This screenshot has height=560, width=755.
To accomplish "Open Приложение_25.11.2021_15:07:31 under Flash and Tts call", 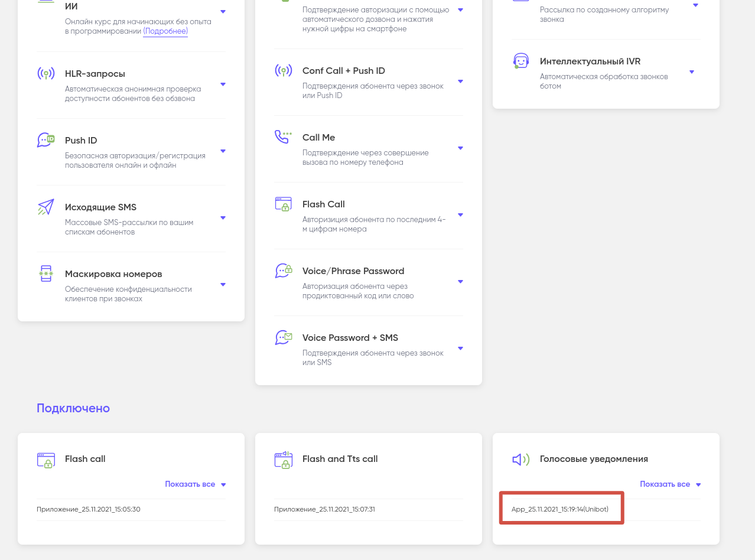I will (x=324, y=509).
